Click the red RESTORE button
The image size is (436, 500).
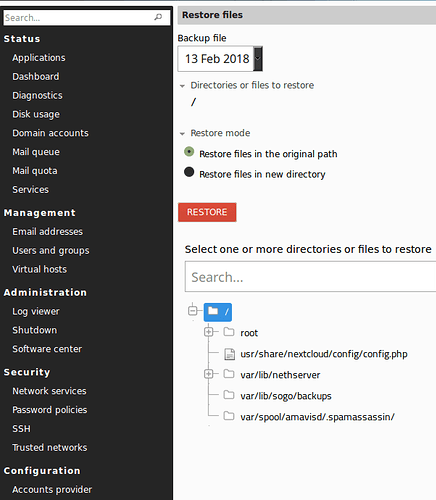[x=207, y=212]
